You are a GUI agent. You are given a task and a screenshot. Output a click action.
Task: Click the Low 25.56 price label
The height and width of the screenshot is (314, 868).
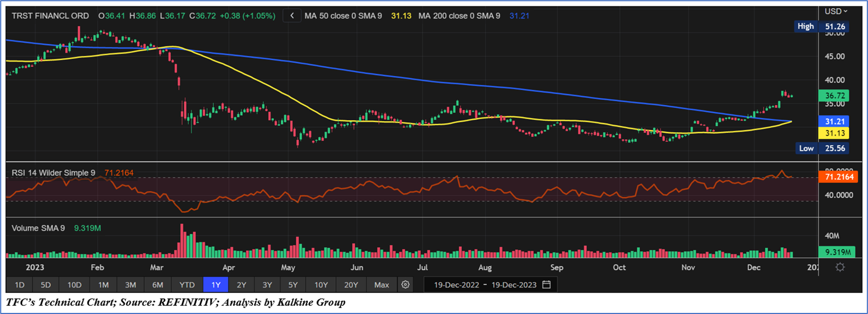[822, 148]
